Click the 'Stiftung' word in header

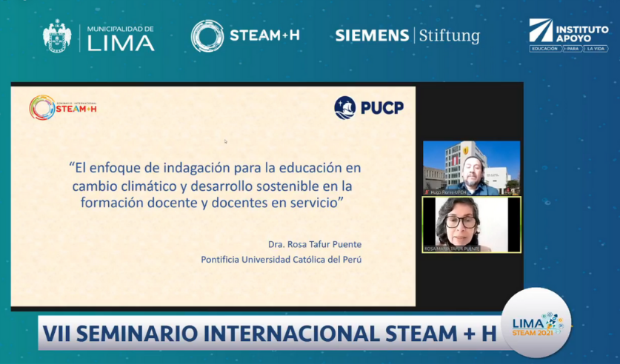click(450, 36)
